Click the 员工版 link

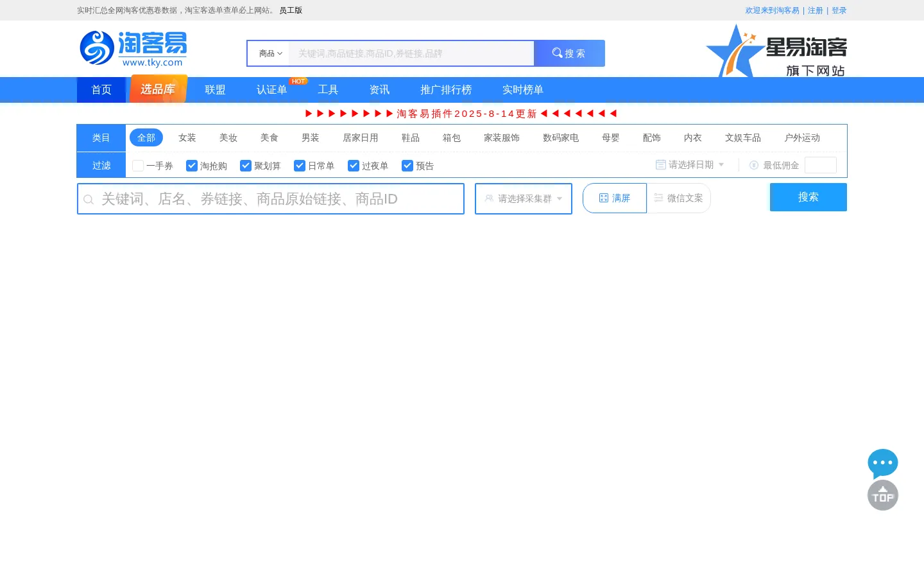[291, 10]
